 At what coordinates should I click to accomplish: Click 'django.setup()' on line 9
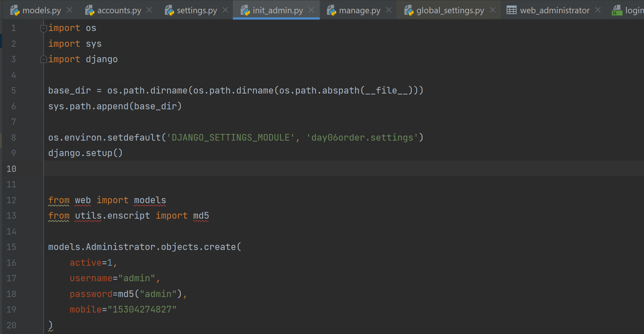click(85, 153)
